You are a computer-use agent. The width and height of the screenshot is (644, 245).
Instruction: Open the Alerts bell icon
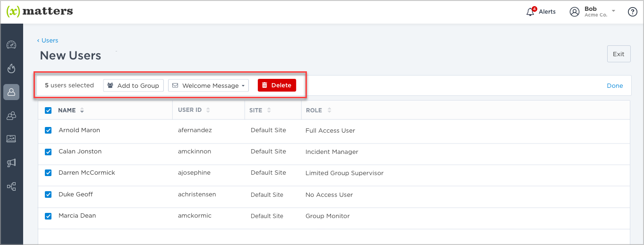pyautogui.click(x=531, y=11)
